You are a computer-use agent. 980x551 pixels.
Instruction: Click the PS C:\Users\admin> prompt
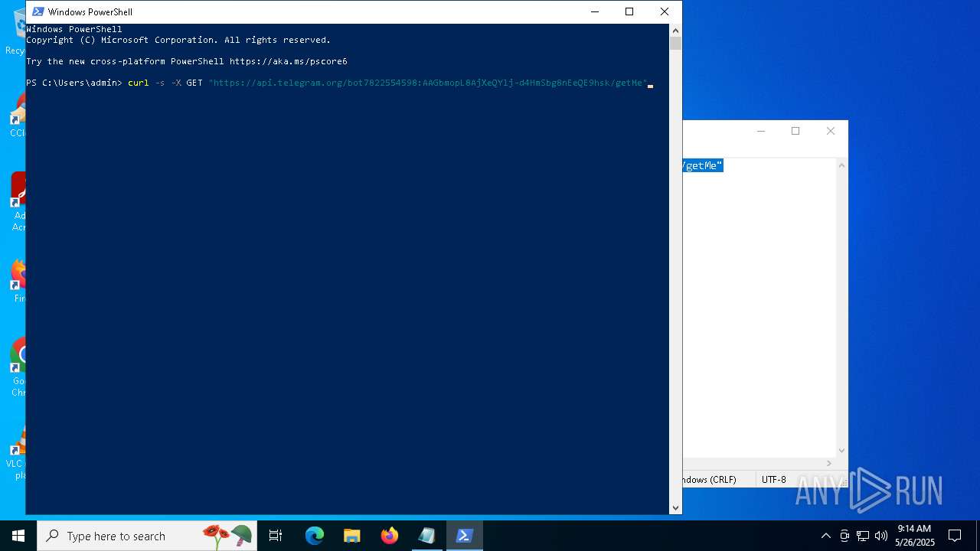(x=74, y=83)
